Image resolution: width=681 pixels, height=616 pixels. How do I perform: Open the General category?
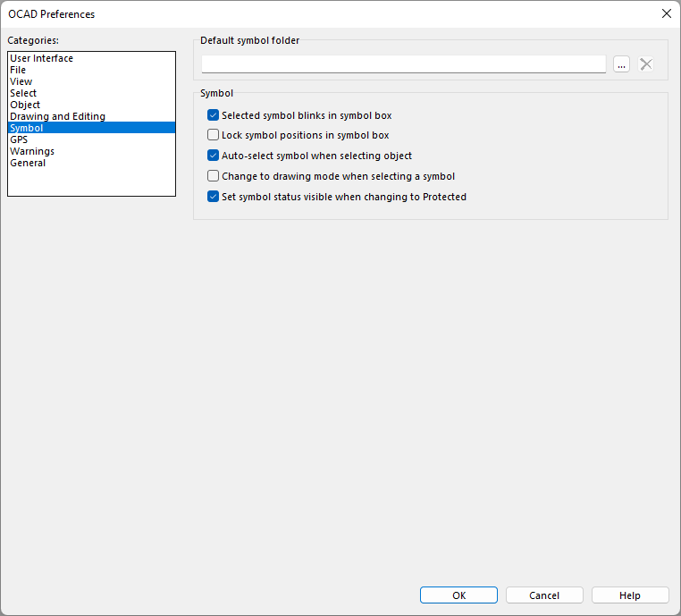(92, 163)
